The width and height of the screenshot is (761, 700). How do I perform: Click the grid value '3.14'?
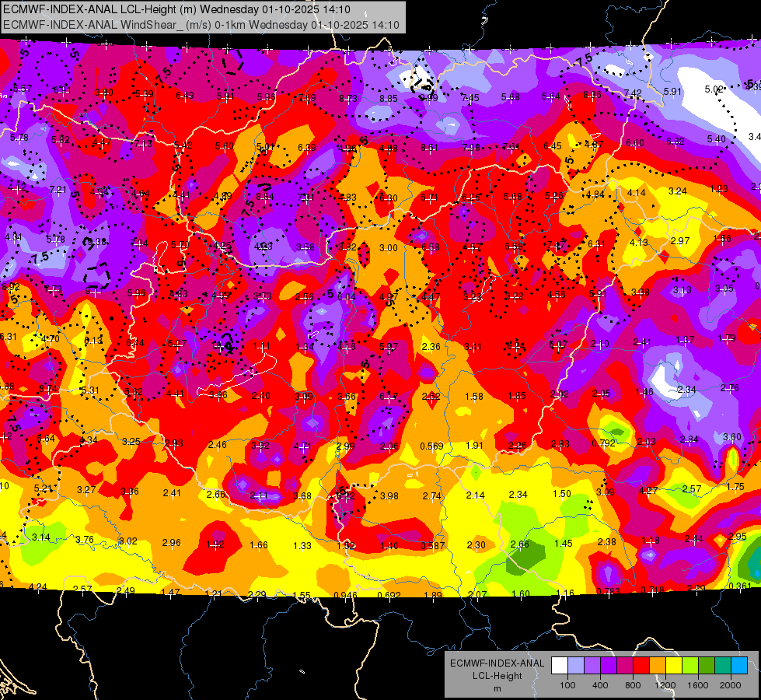pyautogui.click(x=40, y=537)
